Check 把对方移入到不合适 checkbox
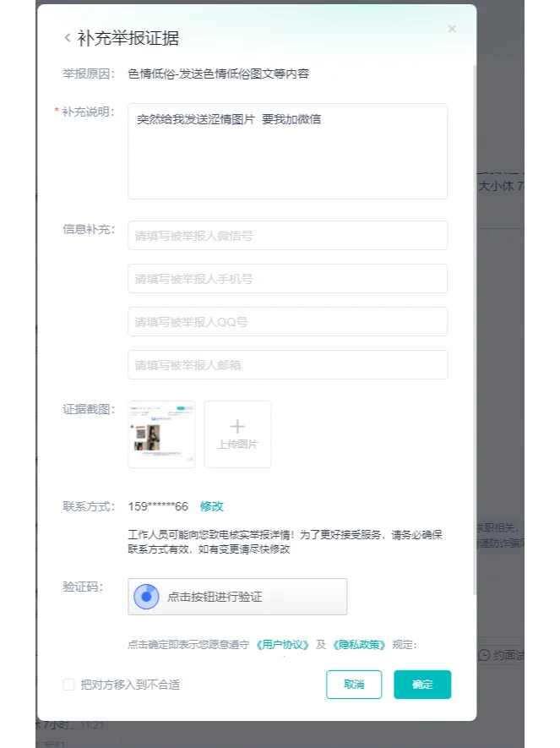560x748 pixels. coord(68,685)
